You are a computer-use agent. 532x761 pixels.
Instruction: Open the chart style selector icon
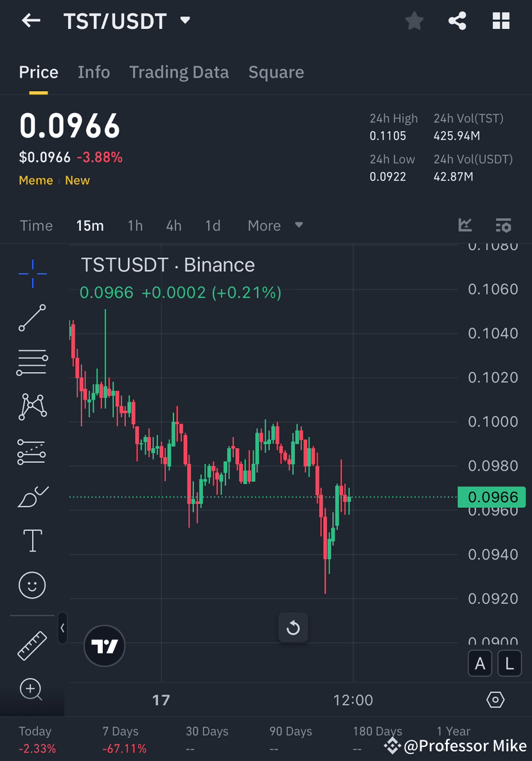(465, 226)
